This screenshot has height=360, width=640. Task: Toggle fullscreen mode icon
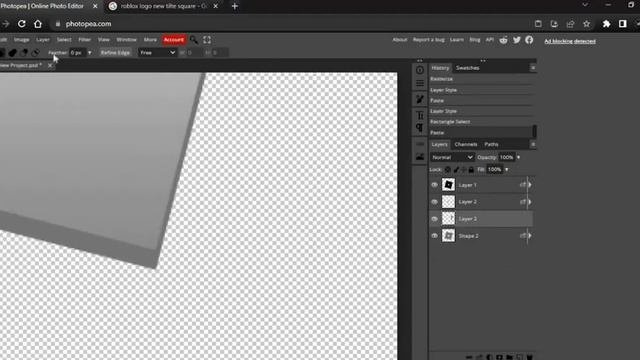tap(207, 40)
